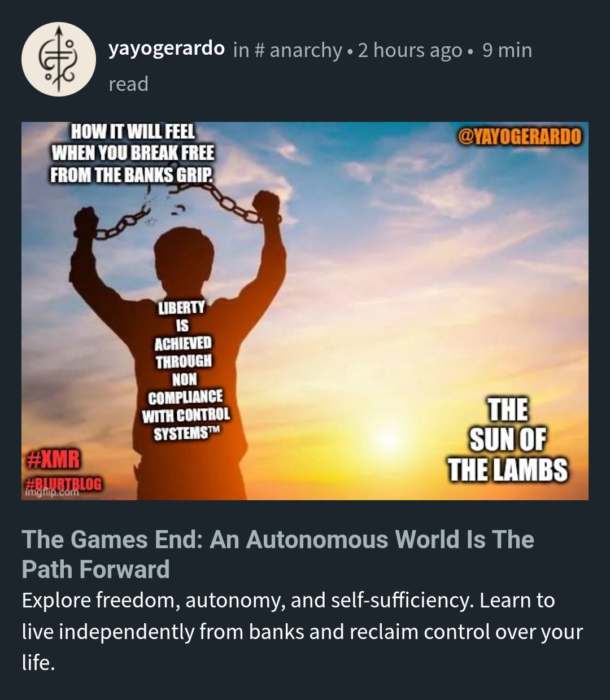The width and height of the screenshot is (610, 700).
Task: Click the 2 hours ago timestamp
Action: (x=410, y=50)
